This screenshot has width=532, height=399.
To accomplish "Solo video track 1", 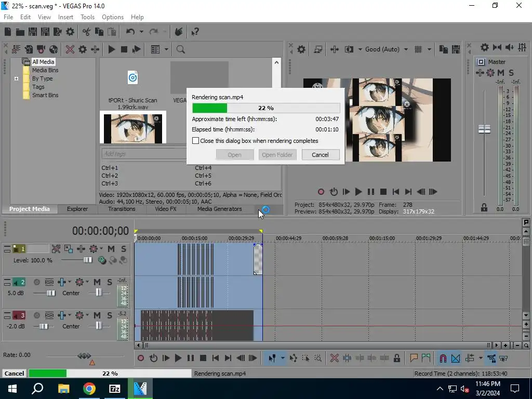I will 124,249.
